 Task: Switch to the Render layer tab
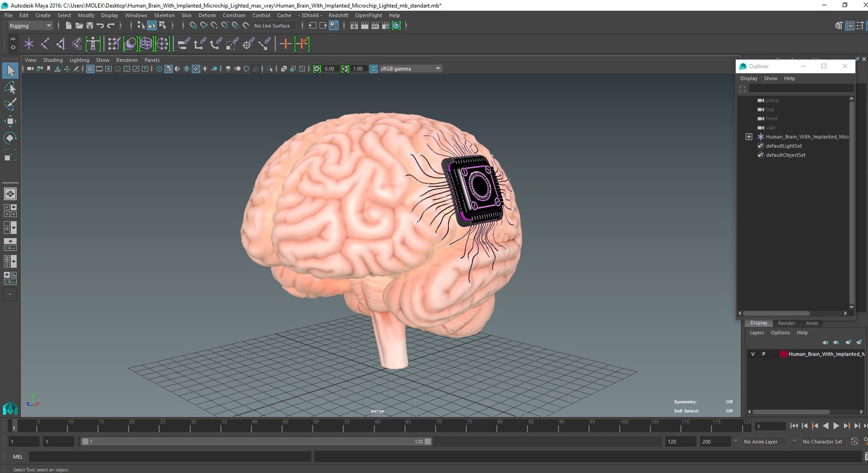point(786,323)
